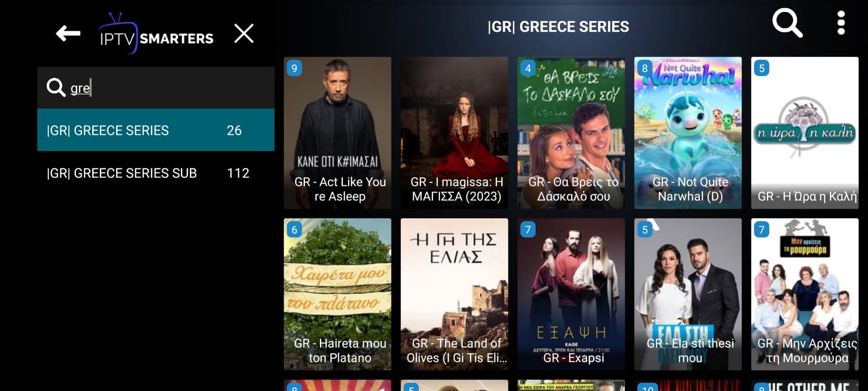Click the |GR| GREECE SERIES page title

(x=558, y=27)
